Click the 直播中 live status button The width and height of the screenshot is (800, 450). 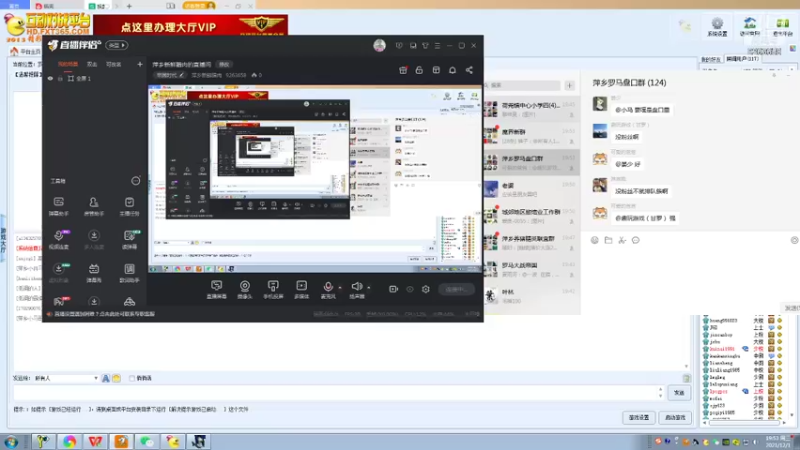tap(456, 289)
